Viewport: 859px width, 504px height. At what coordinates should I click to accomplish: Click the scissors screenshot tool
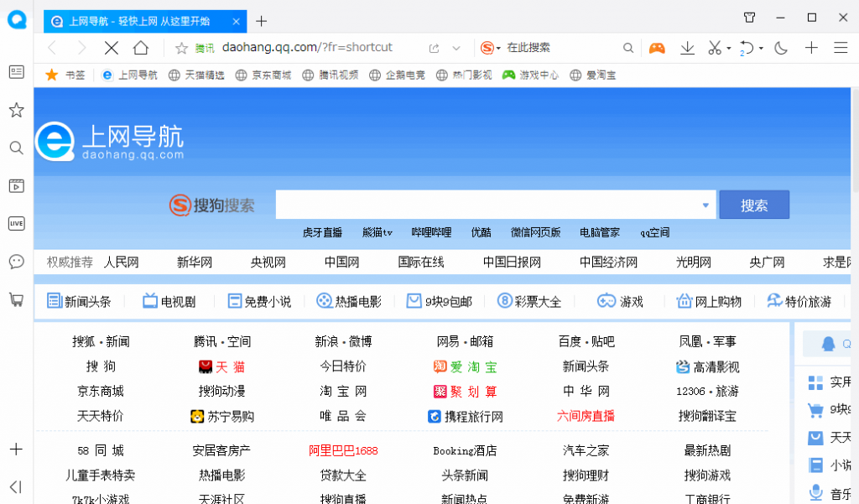[x=714, y=48]
